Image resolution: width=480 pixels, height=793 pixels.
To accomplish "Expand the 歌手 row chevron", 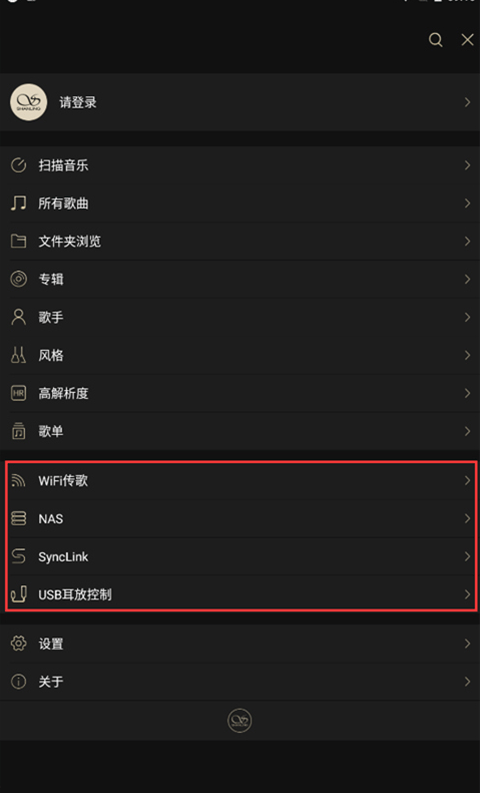I will 467,317.
